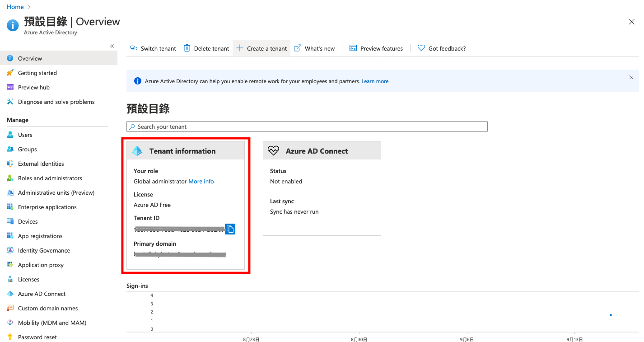Click the Enterprise applications grid icon
This screenshot has height=342, width=644.
[x=10, y=207]
